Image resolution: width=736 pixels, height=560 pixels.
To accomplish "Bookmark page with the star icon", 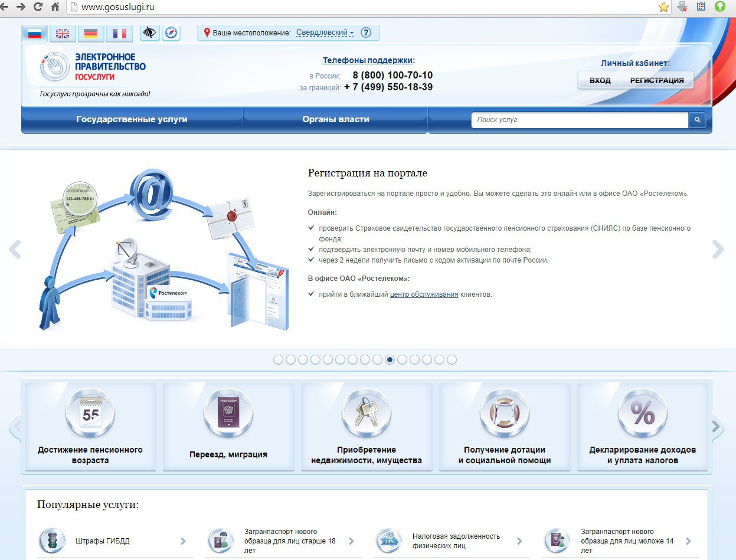I will pos(663,7).
